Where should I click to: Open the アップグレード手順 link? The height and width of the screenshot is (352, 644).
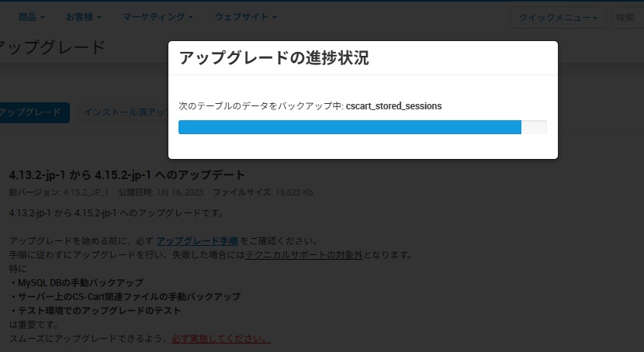(x=197, y=241)
